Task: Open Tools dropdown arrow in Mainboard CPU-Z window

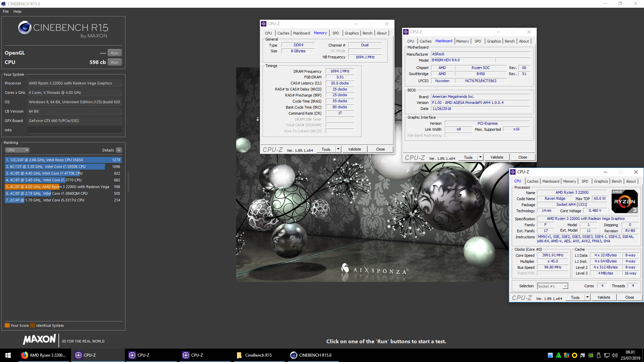Action: point(480,157)
